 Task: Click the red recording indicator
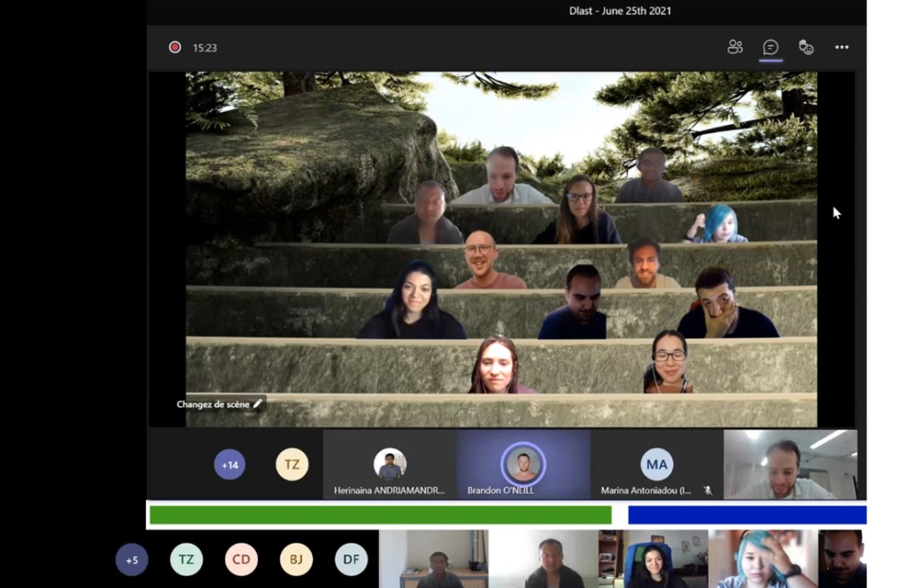175,47
